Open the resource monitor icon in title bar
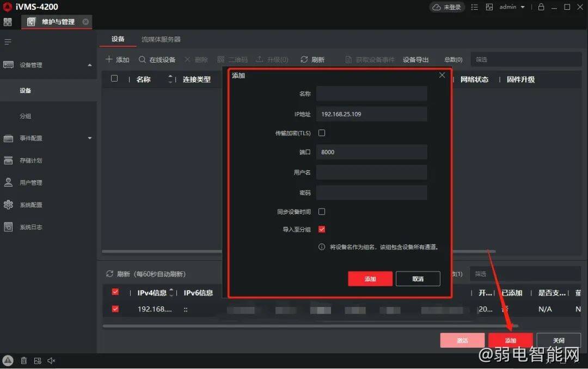The height and width of the screenshot is (369, 588). 489,7
